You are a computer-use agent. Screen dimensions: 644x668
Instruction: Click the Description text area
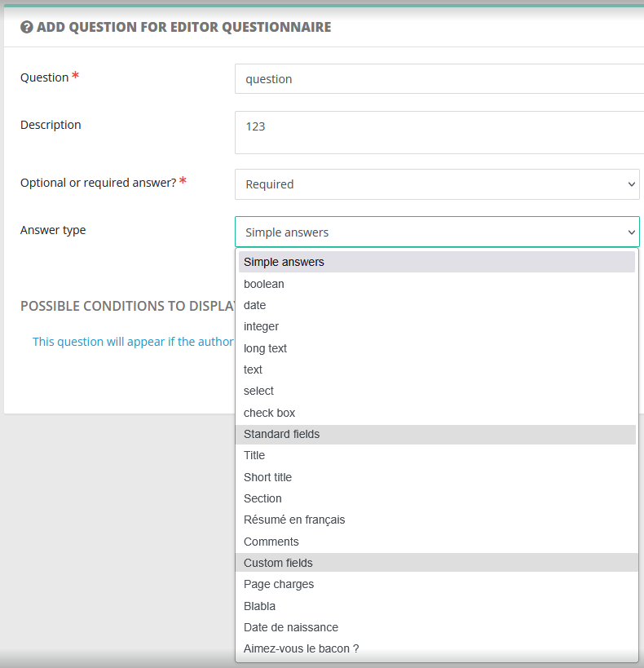(x=439, y=132)
